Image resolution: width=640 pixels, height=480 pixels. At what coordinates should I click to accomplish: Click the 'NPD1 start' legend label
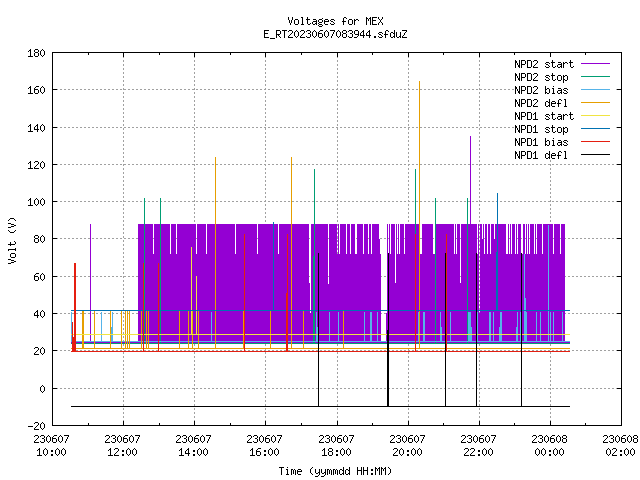[544, 116]
